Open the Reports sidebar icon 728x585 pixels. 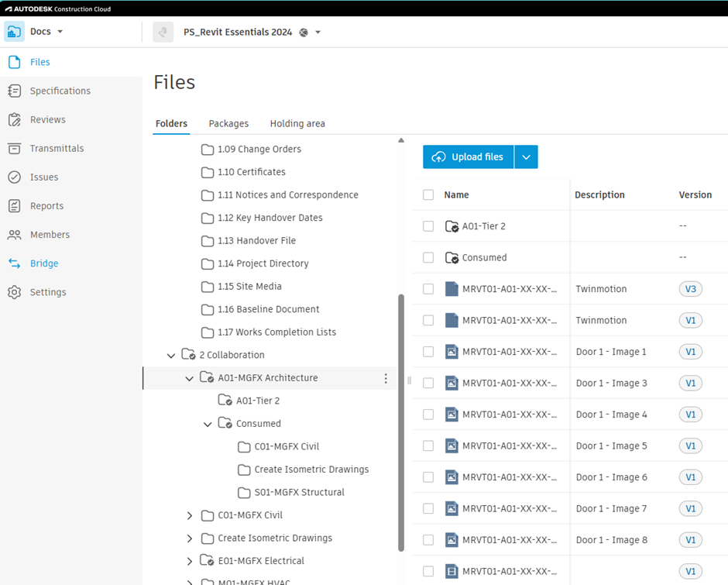(x=15, y=206)
